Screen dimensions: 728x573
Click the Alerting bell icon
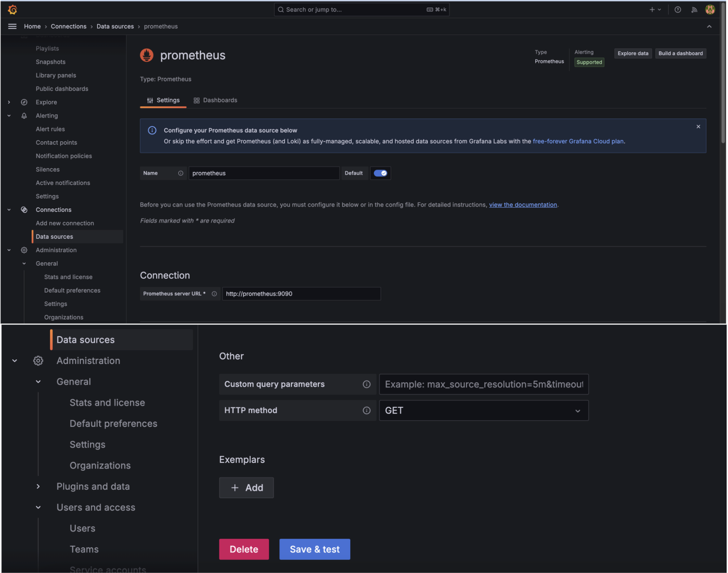click(24, 116)
